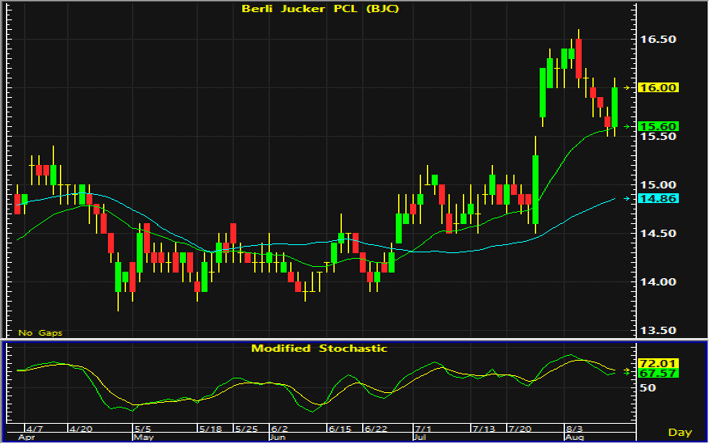Click the 15.00 price axis label
The image size is (710, 444).
[x=658, y=185]
